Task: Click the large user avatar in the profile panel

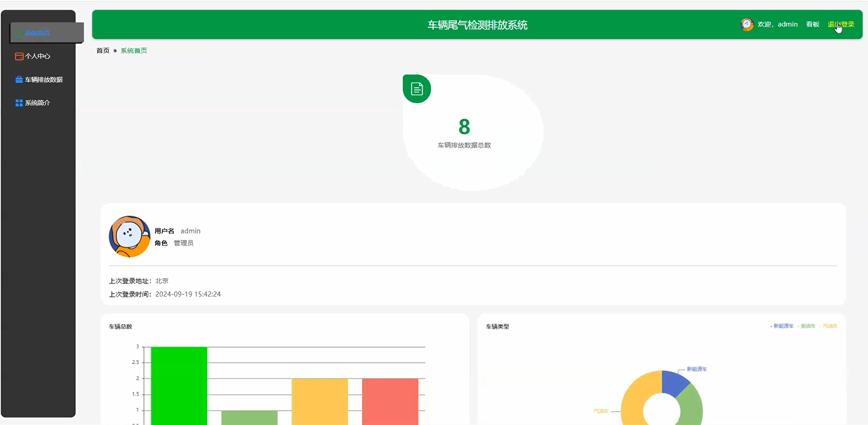Action: pos(129,236)
